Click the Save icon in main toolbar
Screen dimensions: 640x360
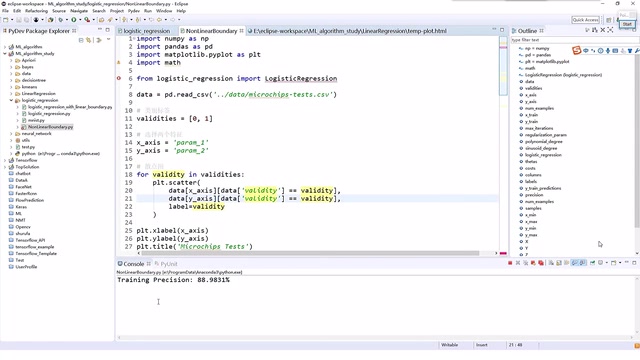19,20
